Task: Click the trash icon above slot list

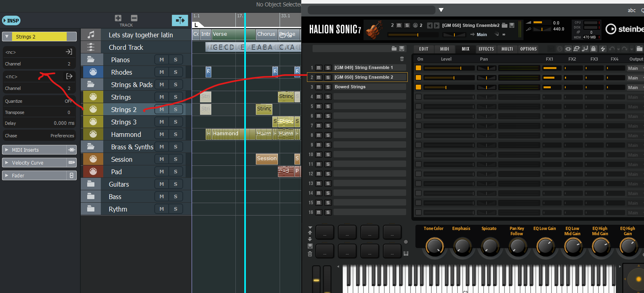Action: [402, 59]
